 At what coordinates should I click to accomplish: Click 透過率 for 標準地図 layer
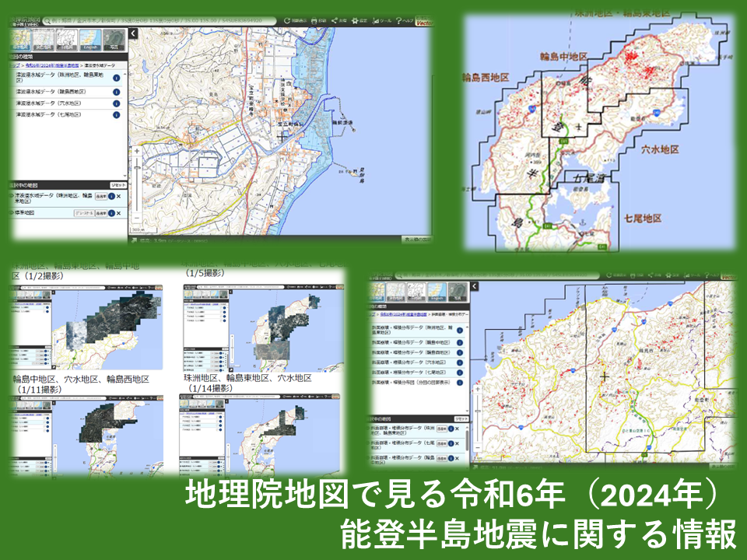pyautogui.click(x=100, y=213)
